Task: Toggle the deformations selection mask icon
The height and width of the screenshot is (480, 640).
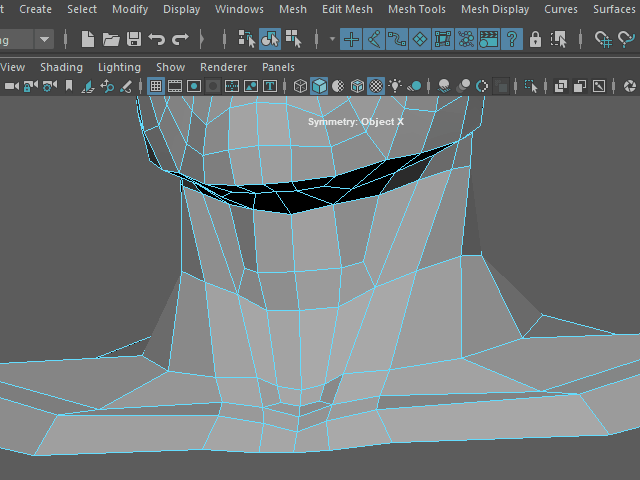Action: pos(443,40)
